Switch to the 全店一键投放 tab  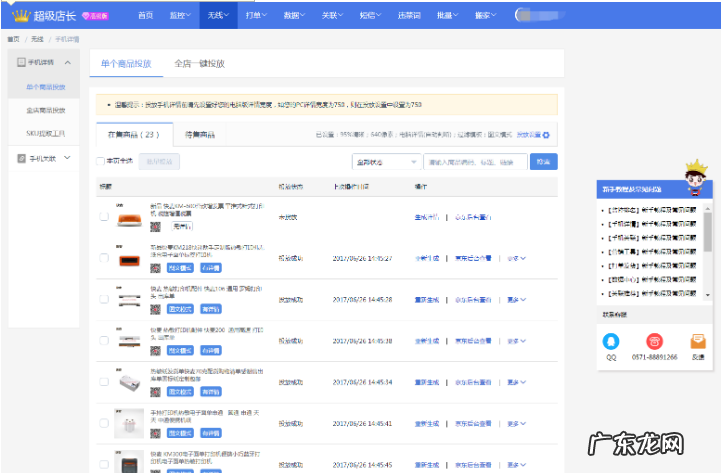pyautogui.click(x=199, y=64)
